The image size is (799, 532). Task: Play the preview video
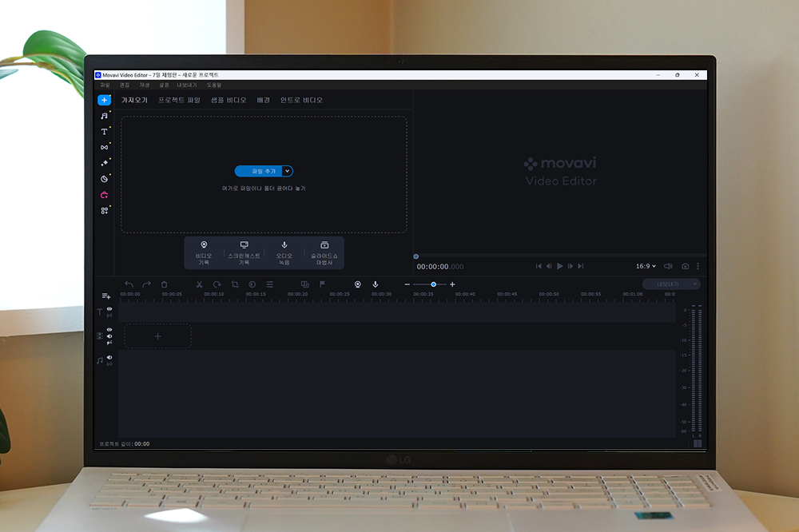click(x=559, y=266)
